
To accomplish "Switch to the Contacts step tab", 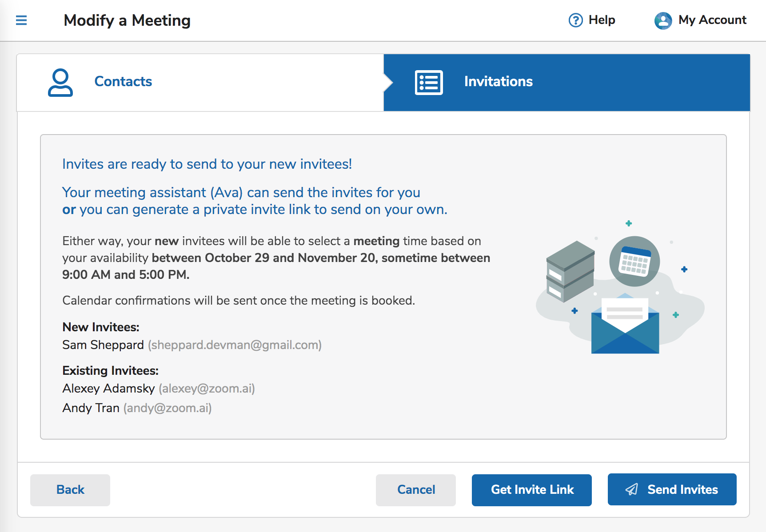I will point(123,82).
